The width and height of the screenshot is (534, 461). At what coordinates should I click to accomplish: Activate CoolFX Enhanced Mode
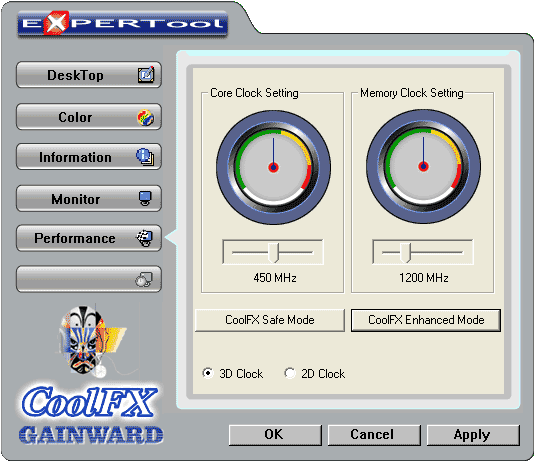[426, 320]
